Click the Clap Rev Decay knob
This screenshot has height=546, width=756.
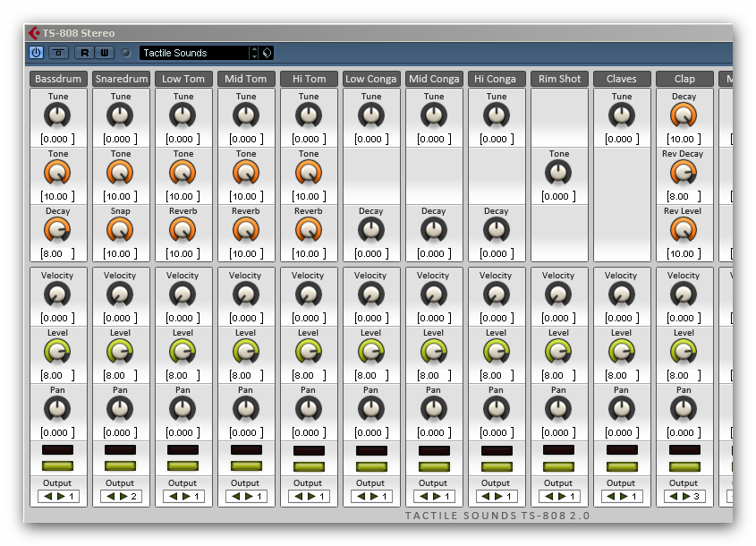(684, 173)
